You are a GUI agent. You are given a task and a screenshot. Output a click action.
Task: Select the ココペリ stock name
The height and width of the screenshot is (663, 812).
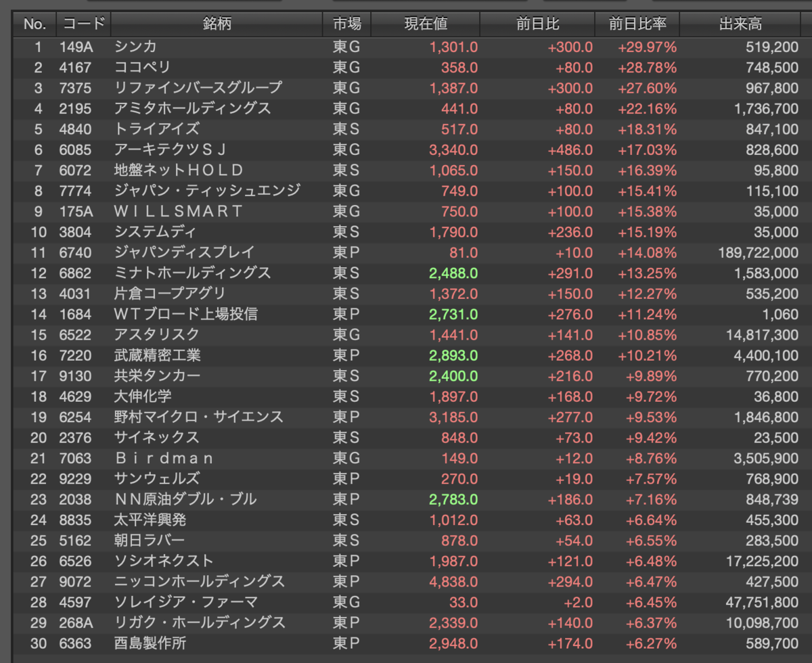click(142, 68)
